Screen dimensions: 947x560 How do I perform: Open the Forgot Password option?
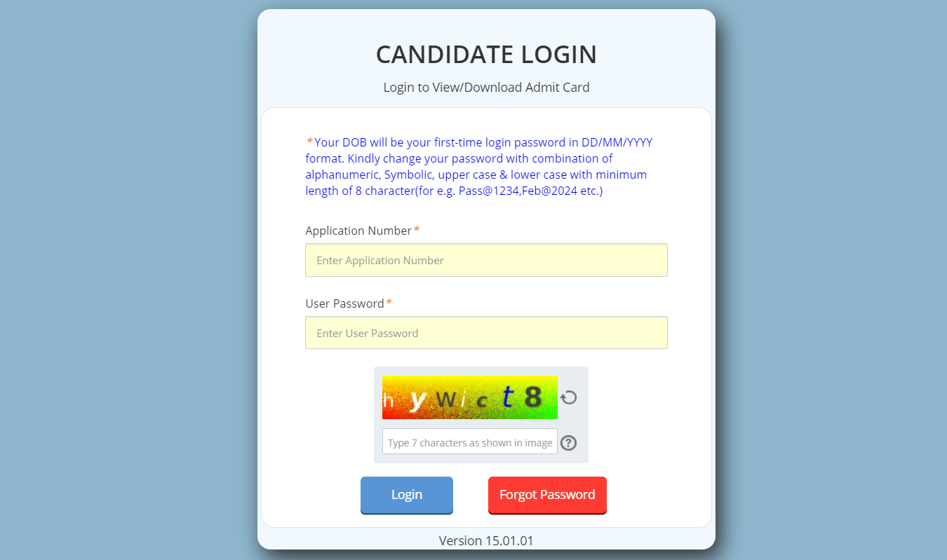pyautogui.click(x=547, y=495)
